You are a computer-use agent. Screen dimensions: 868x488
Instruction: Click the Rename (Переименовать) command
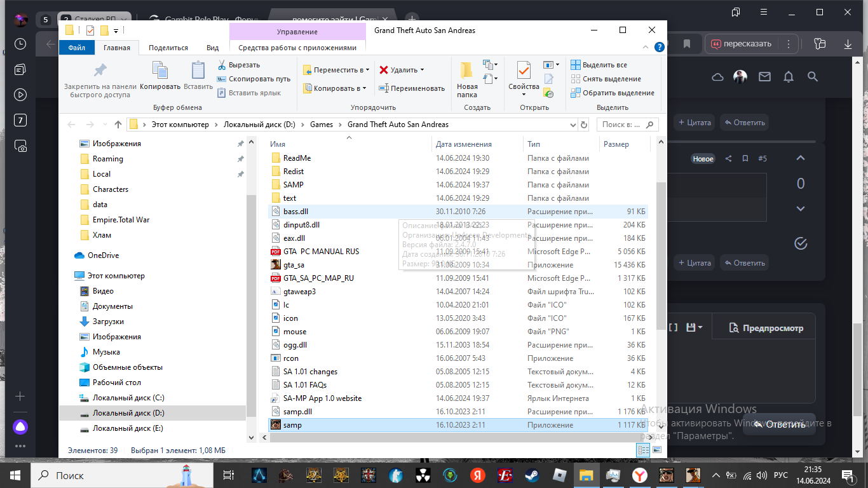(412, 88)
